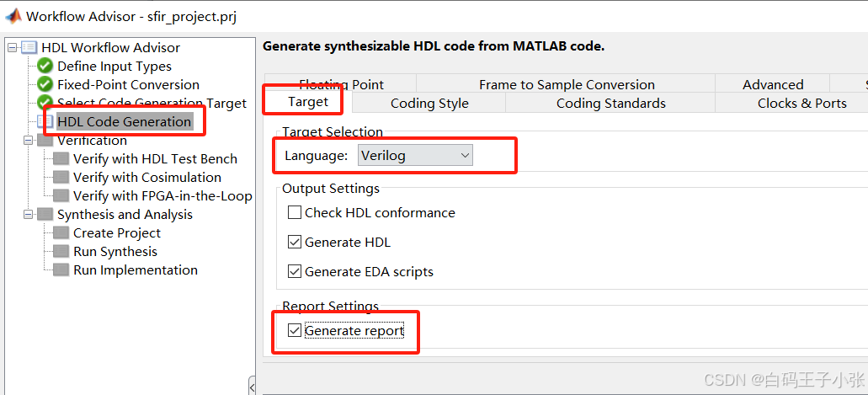This screenshot has width=868, height=395.
Task: Click the MATLAB logo in title bar
Action: click(13, 16)
